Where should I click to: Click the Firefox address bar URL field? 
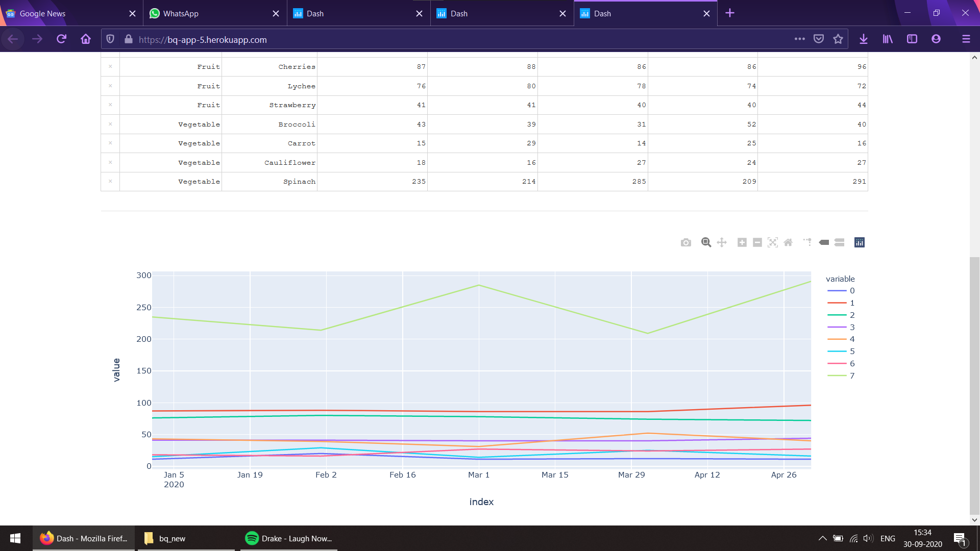pos(202,40)
